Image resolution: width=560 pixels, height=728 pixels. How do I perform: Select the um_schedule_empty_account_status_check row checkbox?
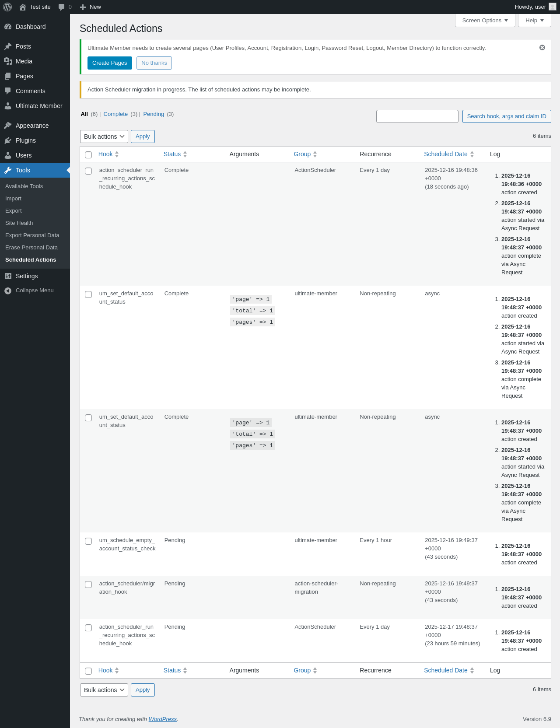pyautogui.click(x=88, y=541)
